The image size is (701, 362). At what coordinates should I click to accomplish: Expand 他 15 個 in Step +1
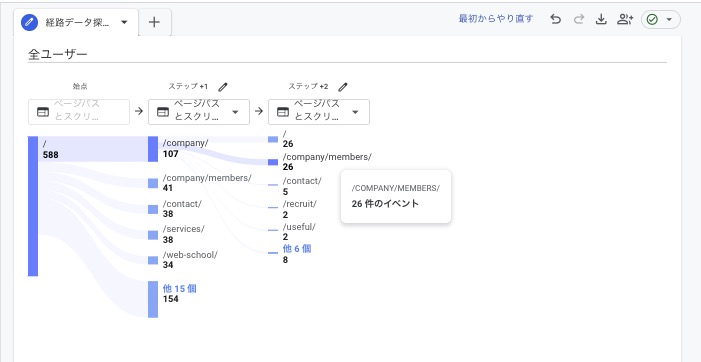179,289
